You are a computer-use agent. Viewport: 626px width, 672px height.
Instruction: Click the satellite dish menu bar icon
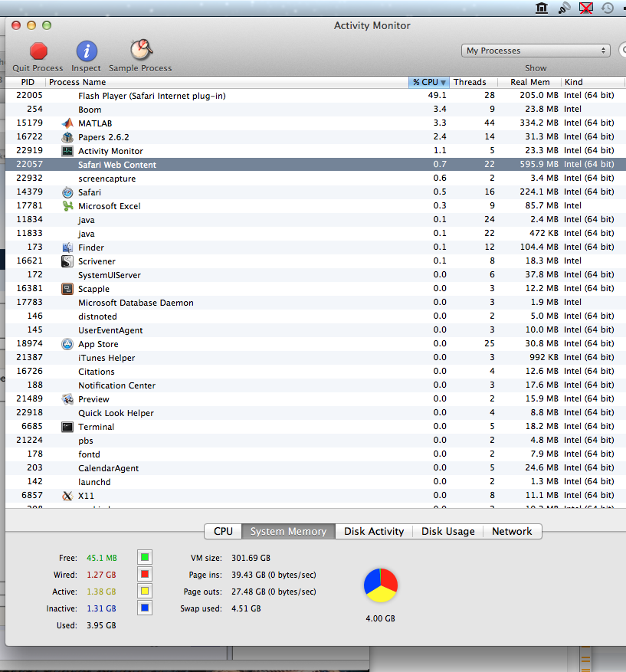(x=564, y=8)
